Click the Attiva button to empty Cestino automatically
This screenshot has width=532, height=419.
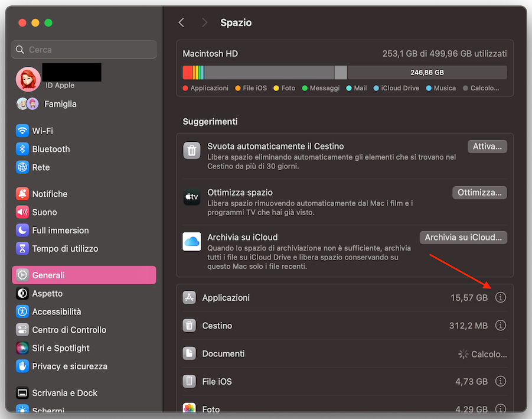487,145
